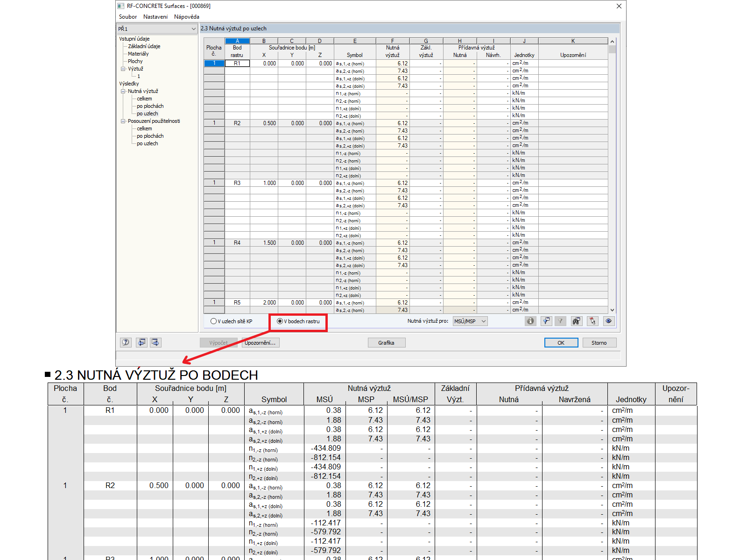Select Základní údaje in the navigator tree
The height and width of the screenshot is (560, 747).
pyautogui.click(x=144, y=46)
